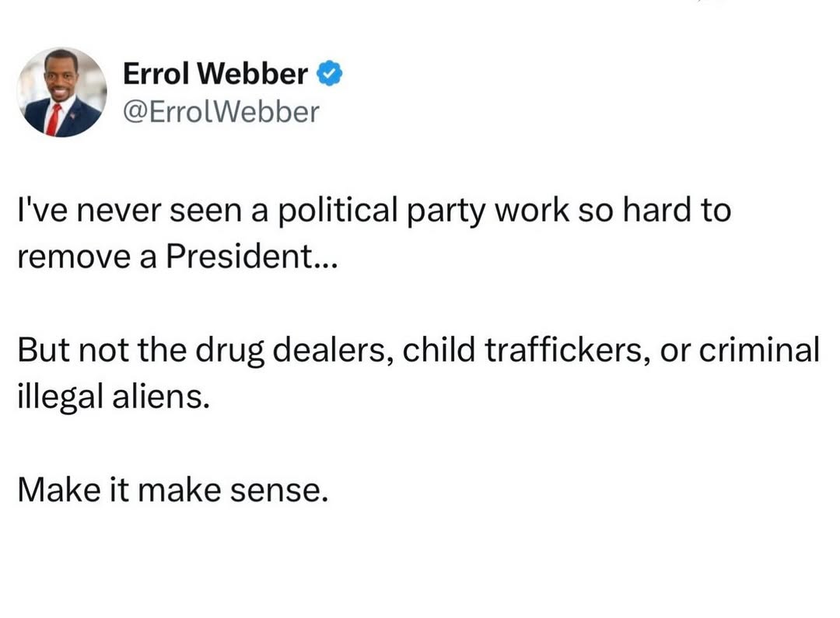Click the "illegal aliens." text line

point(114,397)
